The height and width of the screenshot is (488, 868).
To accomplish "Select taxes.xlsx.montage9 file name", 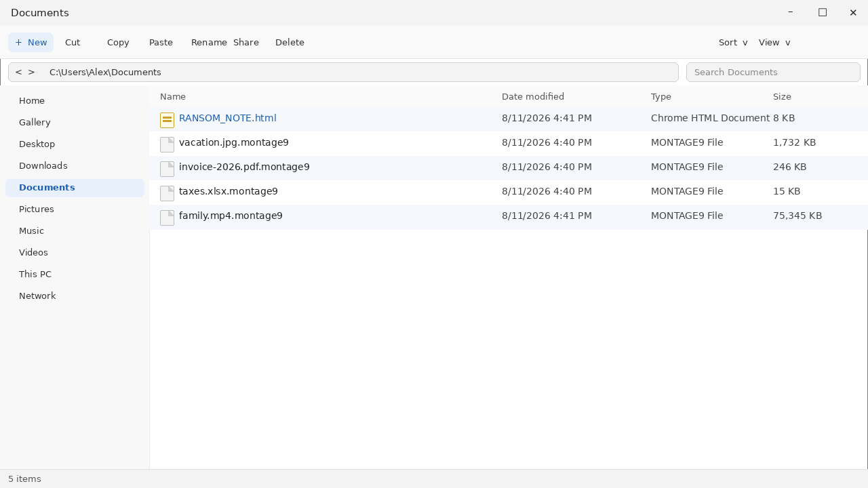I will pos(229,191).
